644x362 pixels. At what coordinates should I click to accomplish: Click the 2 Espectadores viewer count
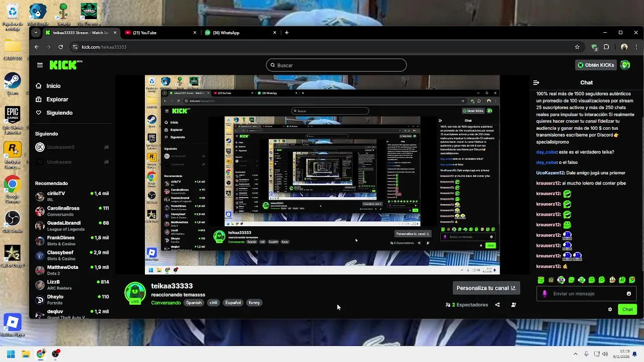[x=467, y=305]
